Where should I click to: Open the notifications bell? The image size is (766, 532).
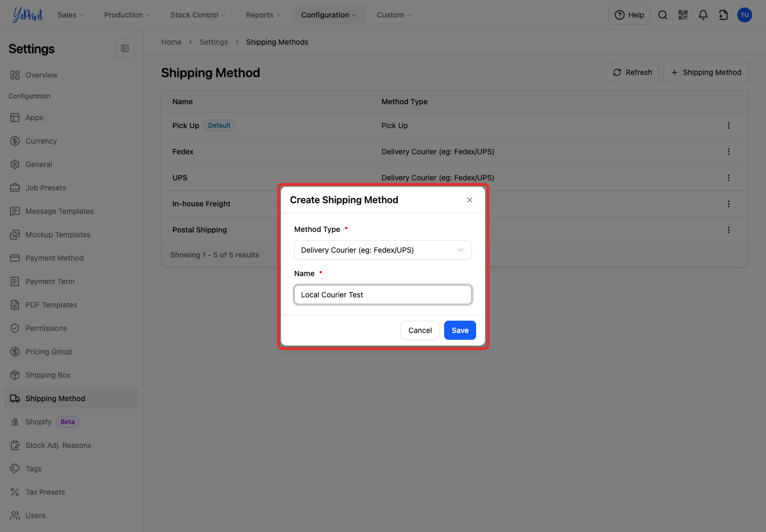pyautogui.click(x=703, y=15)
